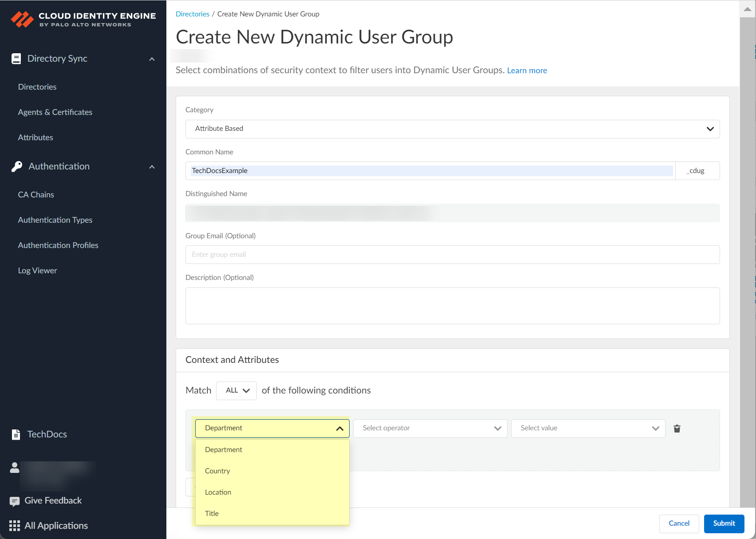Click the Give Feedback chat icon
The width and height of the screenshot is (756, 539).
point(15,501)
